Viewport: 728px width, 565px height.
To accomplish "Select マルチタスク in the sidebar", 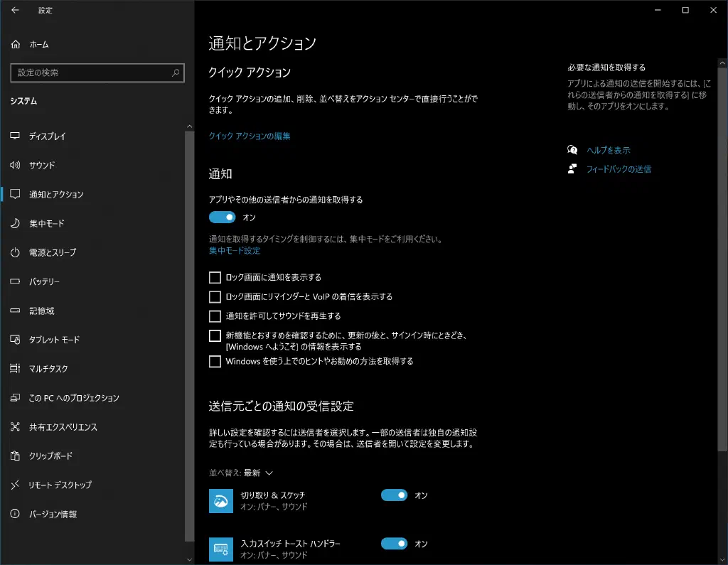I will tap(48, 369).
